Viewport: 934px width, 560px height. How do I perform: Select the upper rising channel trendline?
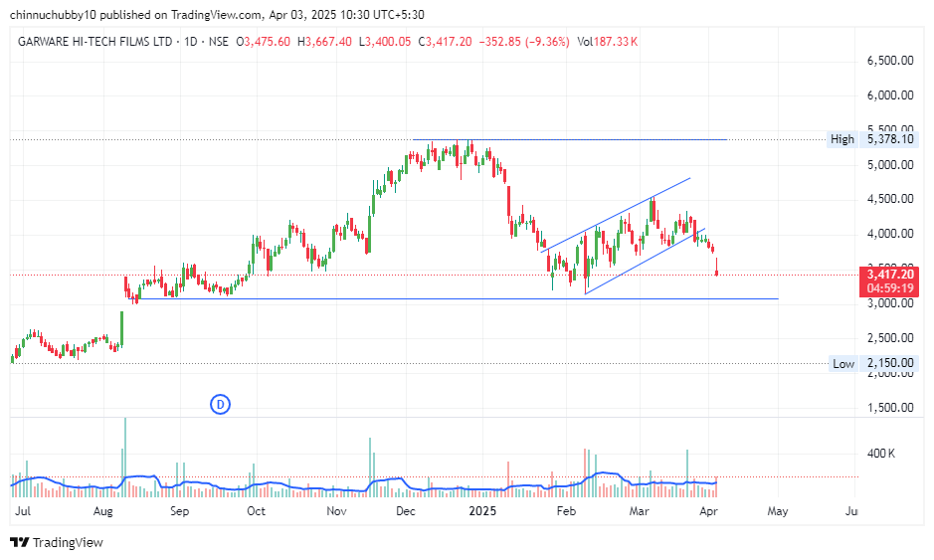[x=616, y=215]
